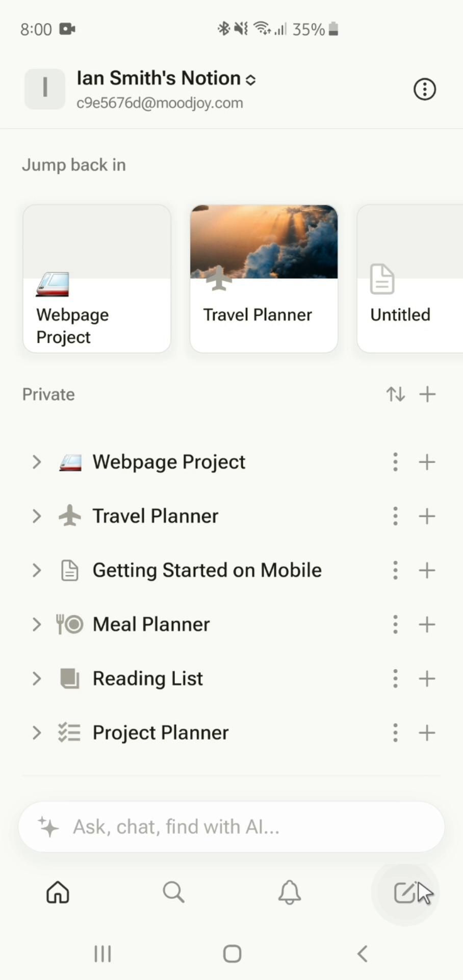
Task: Expand Getting Started on Mobile
Action: click(x=36, y=570)
